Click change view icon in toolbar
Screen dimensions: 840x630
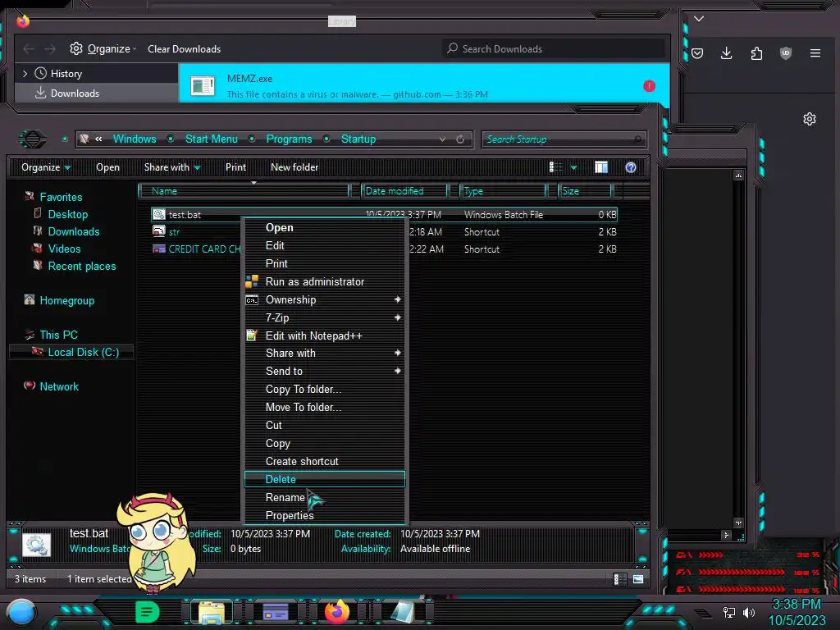(555, 167)
